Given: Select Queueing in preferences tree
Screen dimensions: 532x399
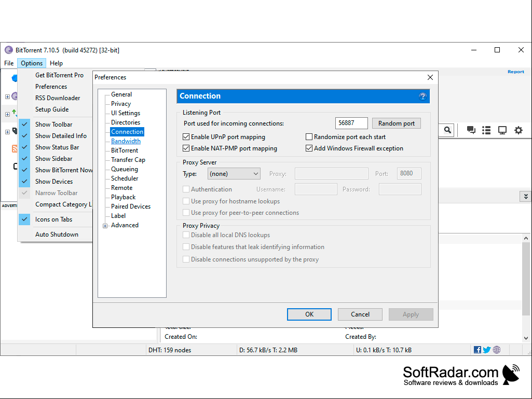Looking at the screenshot, I should coord(125,169).
